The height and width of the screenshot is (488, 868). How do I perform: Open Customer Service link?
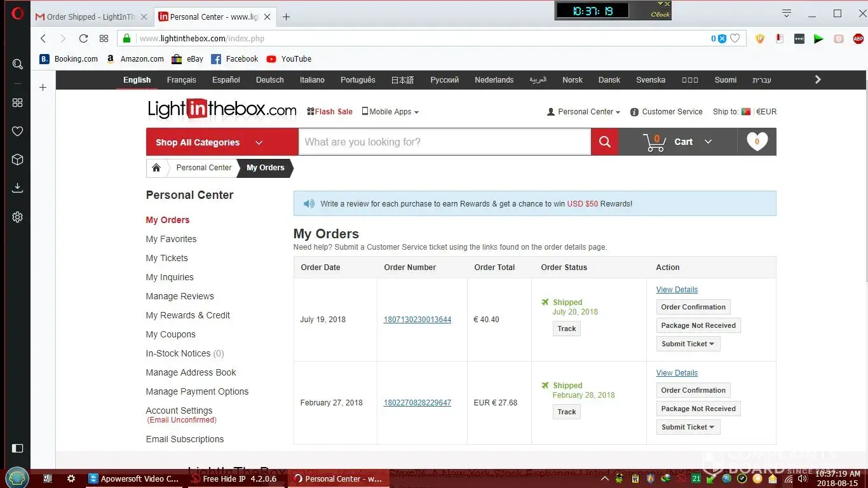coord(667,112)
